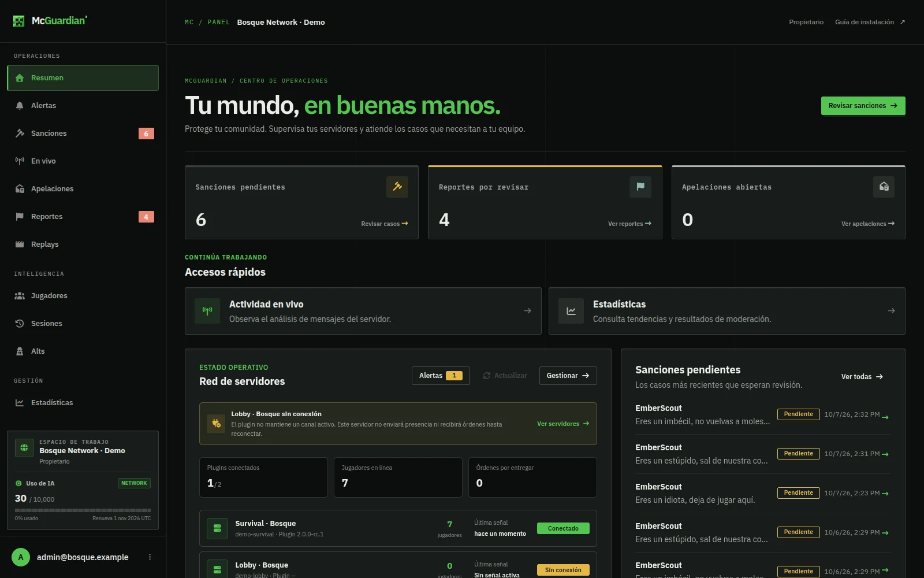This screenshot has width=924, height=578.
Task: Click the globe icon of the workspace card
Action: (24, 447)
